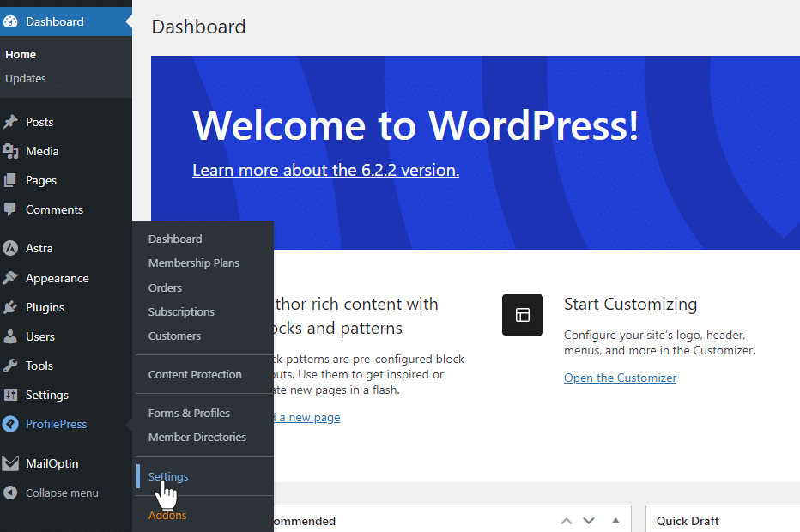Image resolution: width=800 pixels, height=532 pixels.
Task: Click the Start Customizing heading
Action: coord(630,304)
